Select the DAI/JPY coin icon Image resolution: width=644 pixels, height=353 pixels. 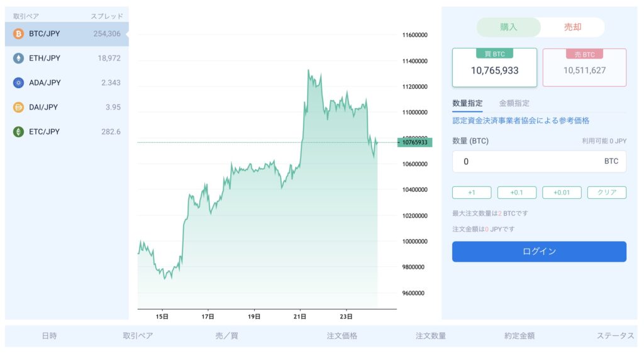coord(18,107)
